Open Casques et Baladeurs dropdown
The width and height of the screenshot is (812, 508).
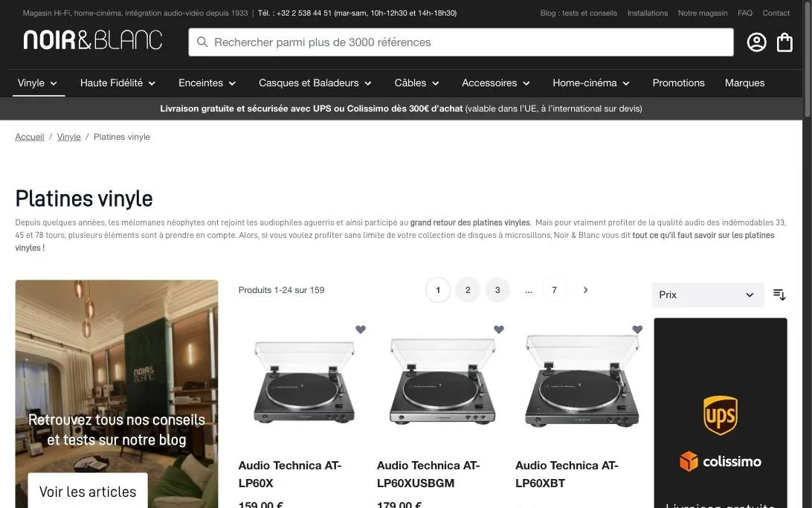[315, 83]
